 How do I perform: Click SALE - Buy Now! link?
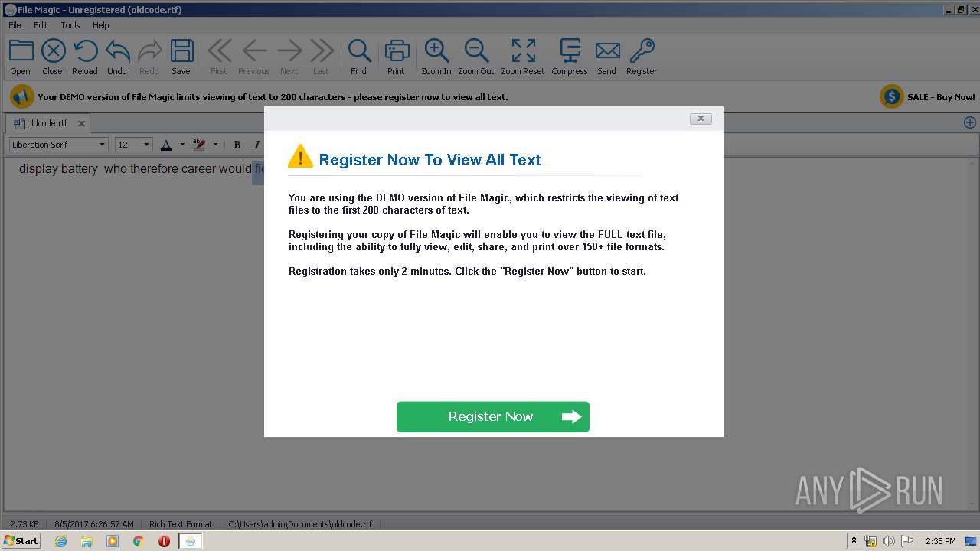pyautogui.click(x=941, y=97)
